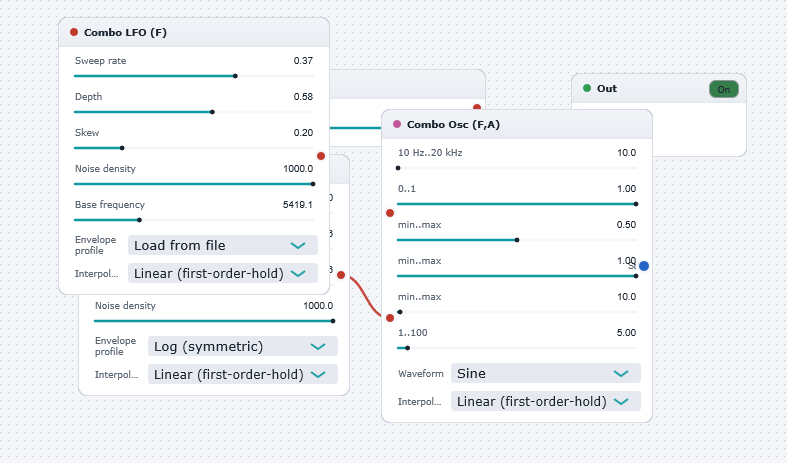
Task: Adjust the Noise density slider above Log (symmetric)
Action: coord(214,321)
